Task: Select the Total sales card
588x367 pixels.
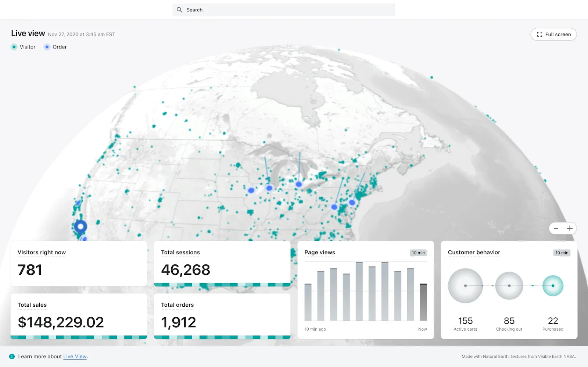Action: 78,315
